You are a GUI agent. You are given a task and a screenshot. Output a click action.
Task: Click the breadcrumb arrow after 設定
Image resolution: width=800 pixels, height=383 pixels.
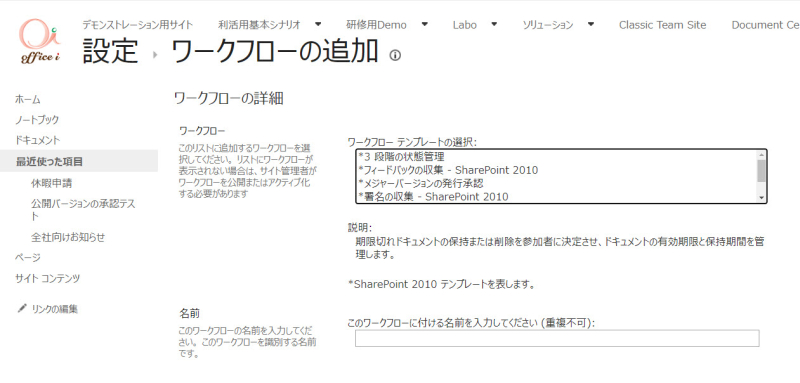tap(155, 54)
